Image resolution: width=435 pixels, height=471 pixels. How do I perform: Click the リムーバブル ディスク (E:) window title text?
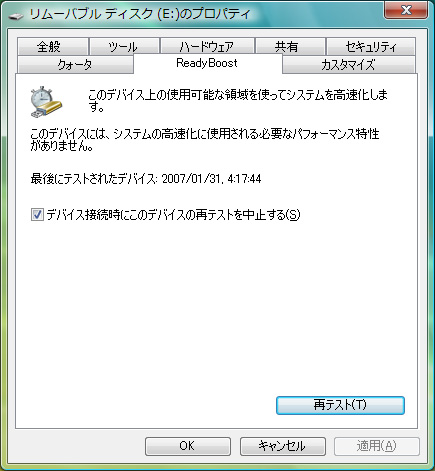[140, 14]
